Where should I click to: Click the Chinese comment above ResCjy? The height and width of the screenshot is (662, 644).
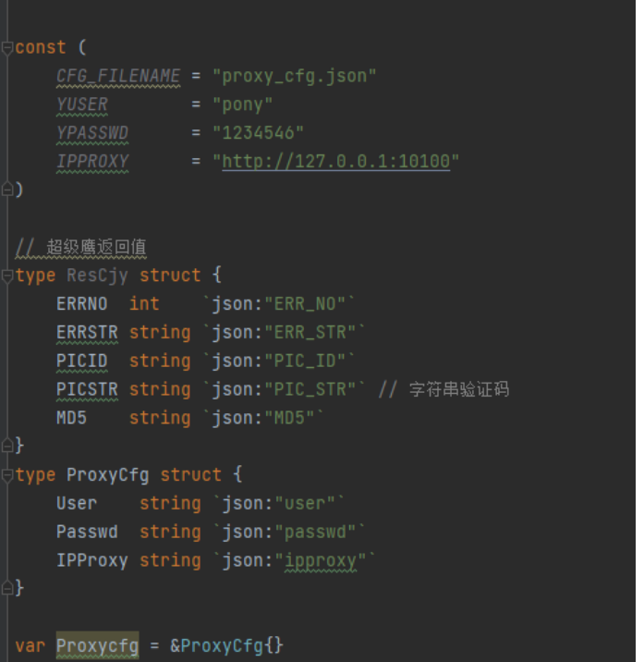[96, 247]
